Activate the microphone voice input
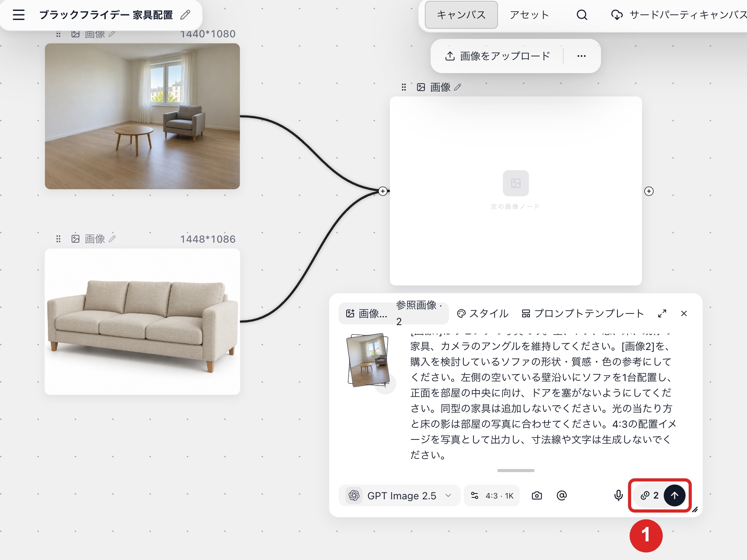Screen dimensions: 747x560 pos(618,495)
